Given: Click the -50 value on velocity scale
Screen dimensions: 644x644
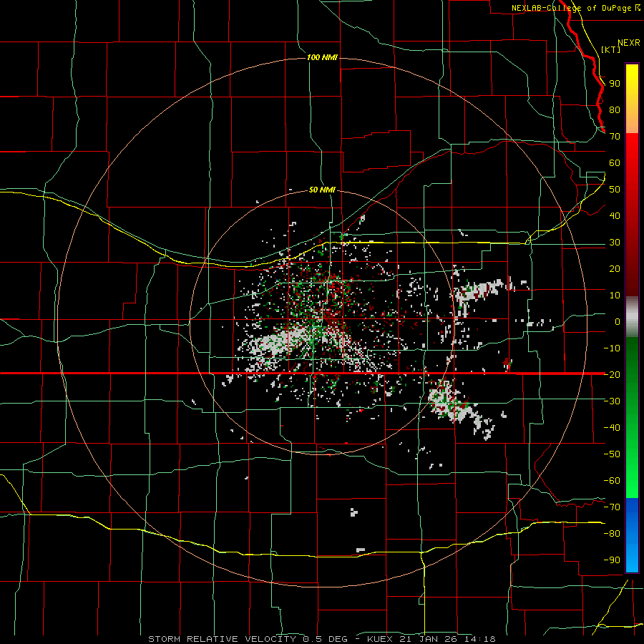Looking at the screenshot, I should [x=612, y=454].
